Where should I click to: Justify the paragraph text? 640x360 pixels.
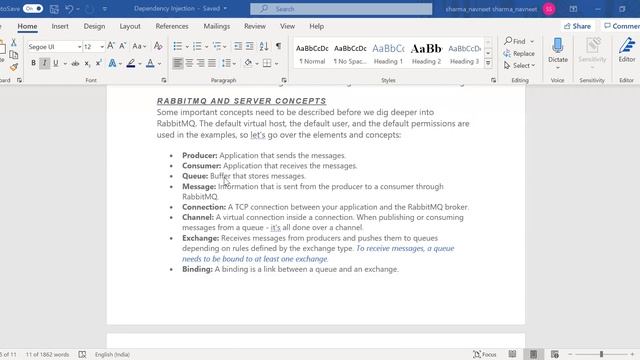coord(212,63)
